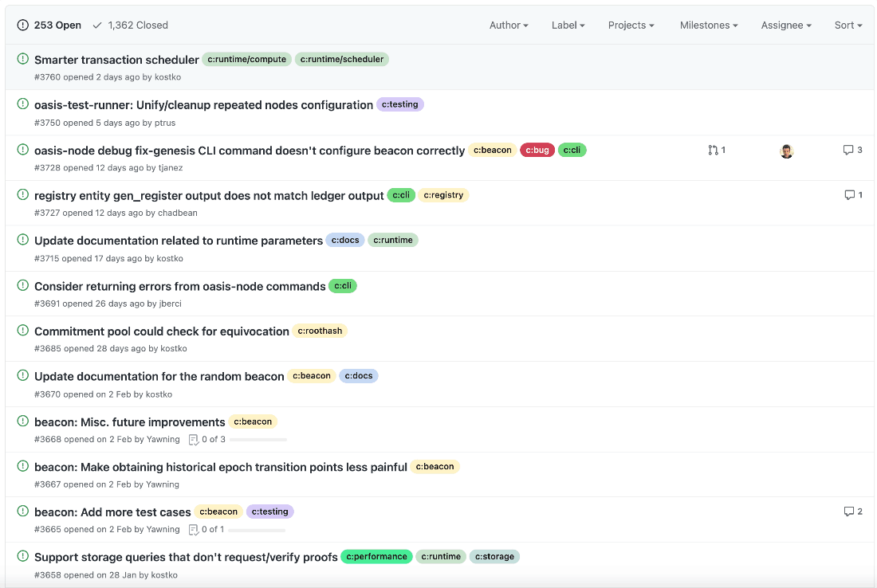Filter by c:runtime/compute label

pos(246,59)
